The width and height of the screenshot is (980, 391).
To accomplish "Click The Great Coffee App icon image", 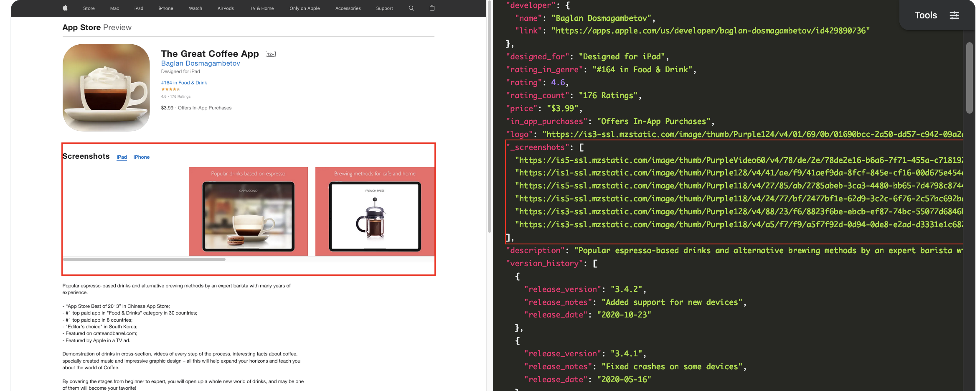I will (106, 87).
